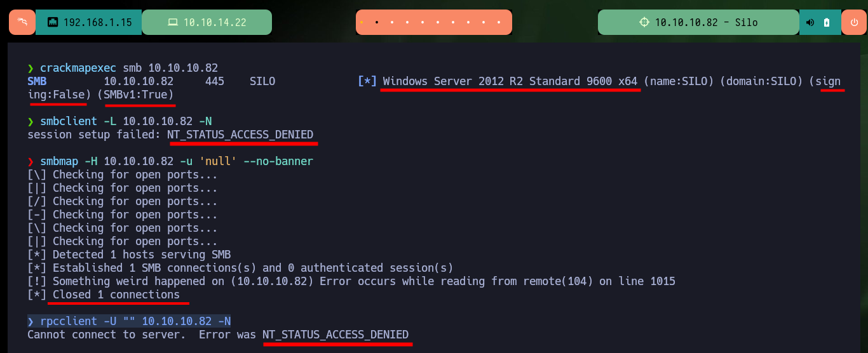
Task: Click the battery status icon
Action: [x=826, y=22]
